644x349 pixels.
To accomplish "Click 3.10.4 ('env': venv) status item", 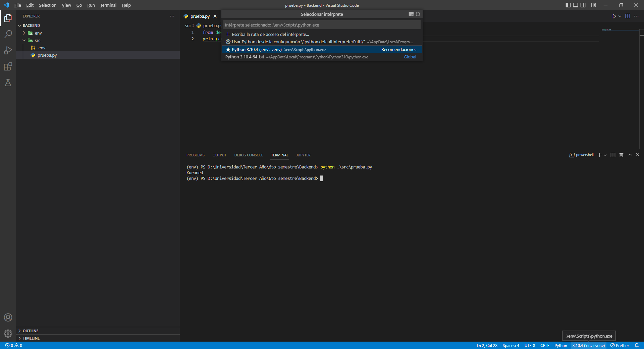I will 588,345.
